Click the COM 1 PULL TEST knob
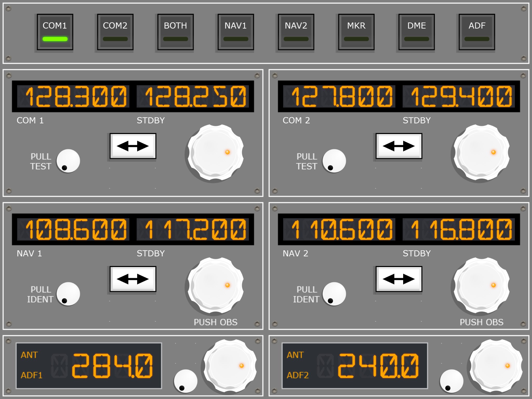Image resolution: width=532 pixels, height=399 pixels. [x=68, y=161]
